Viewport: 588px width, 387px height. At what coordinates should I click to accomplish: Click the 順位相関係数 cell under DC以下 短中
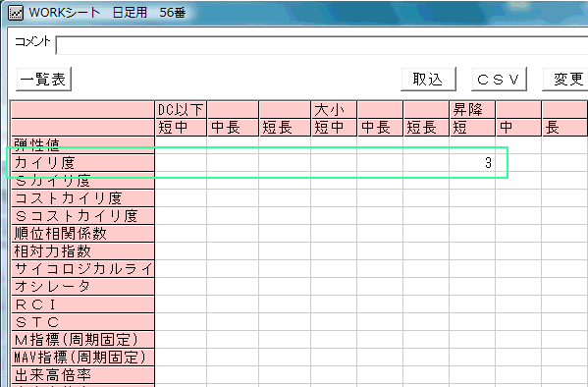tap(181, 234)
